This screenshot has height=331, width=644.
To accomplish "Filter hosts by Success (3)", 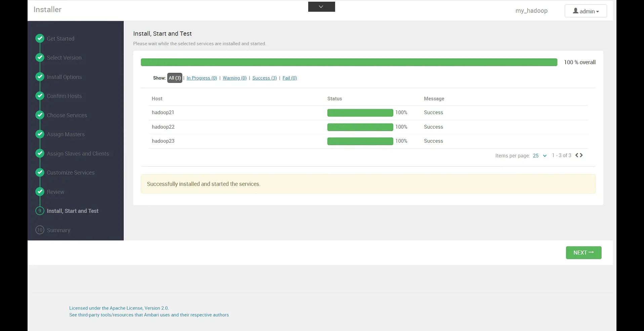I will (265, 78).
